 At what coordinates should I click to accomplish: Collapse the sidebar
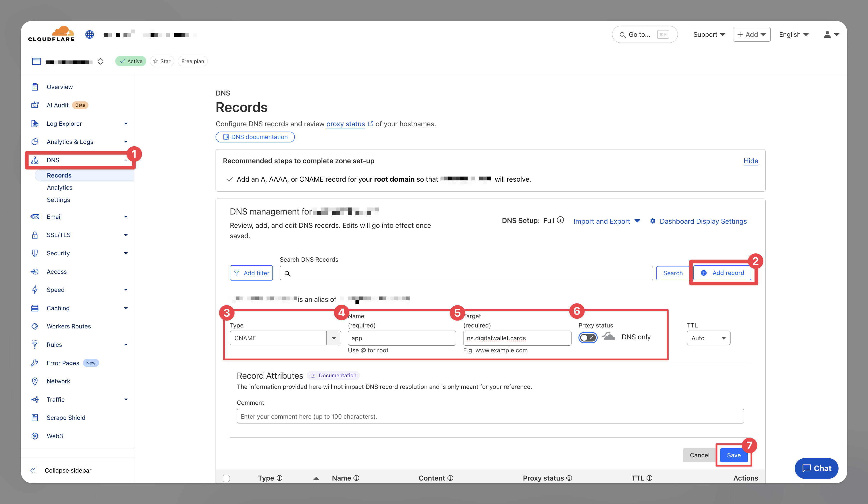click(61, 471)
